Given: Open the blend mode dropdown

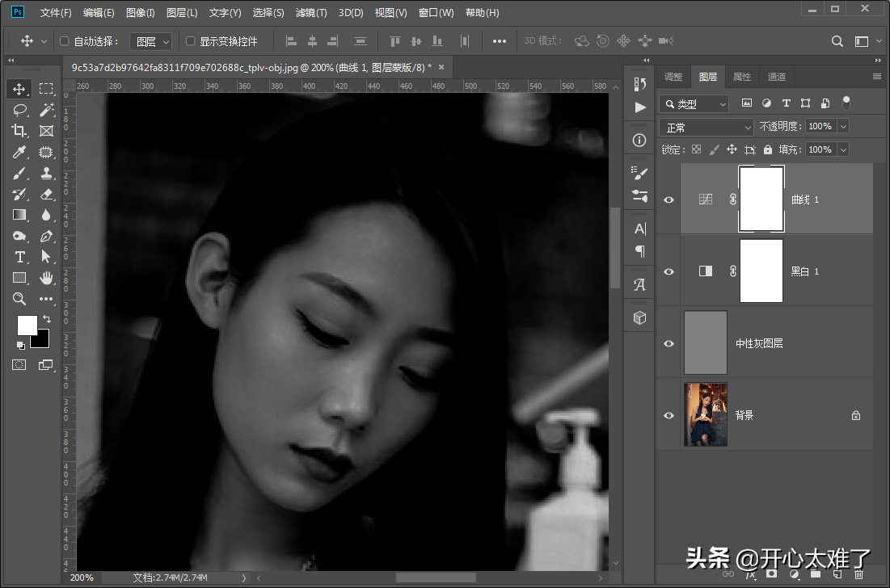Looking at the screenshot, I should 707,127.
